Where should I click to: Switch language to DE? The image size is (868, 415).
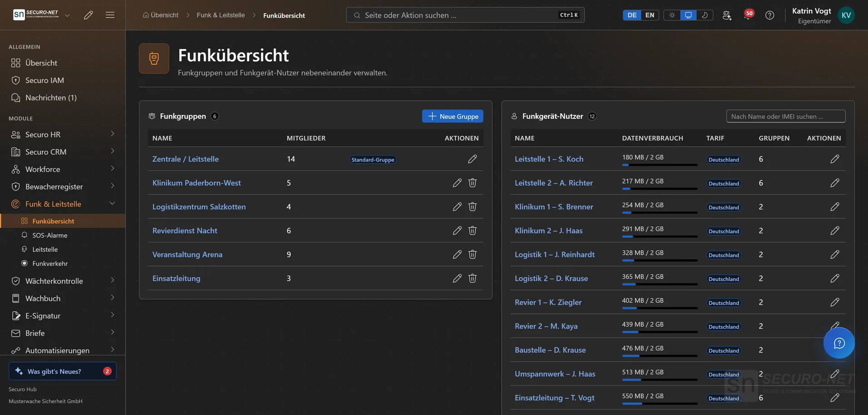632,15
